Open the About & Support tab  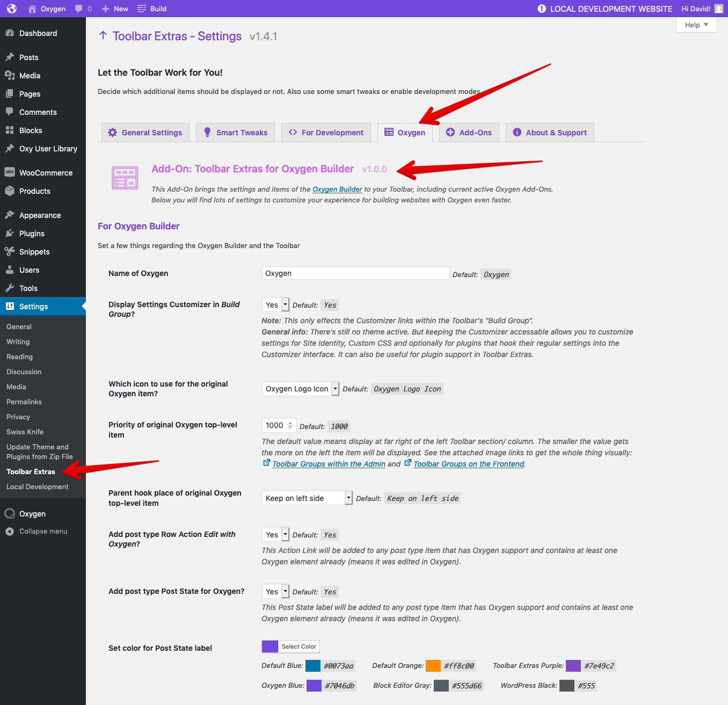coord(550,133)
